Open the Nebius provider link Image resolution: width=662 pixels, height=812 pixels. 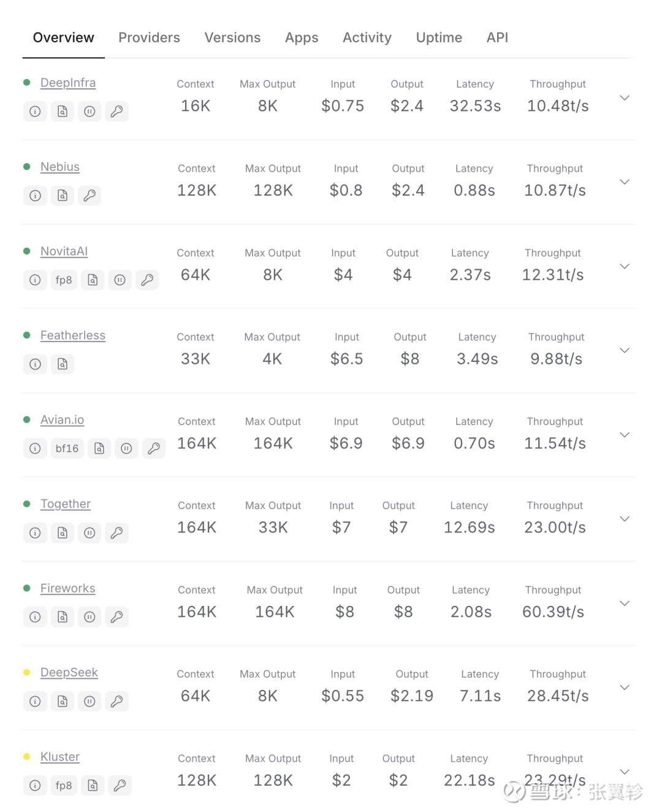60,167
